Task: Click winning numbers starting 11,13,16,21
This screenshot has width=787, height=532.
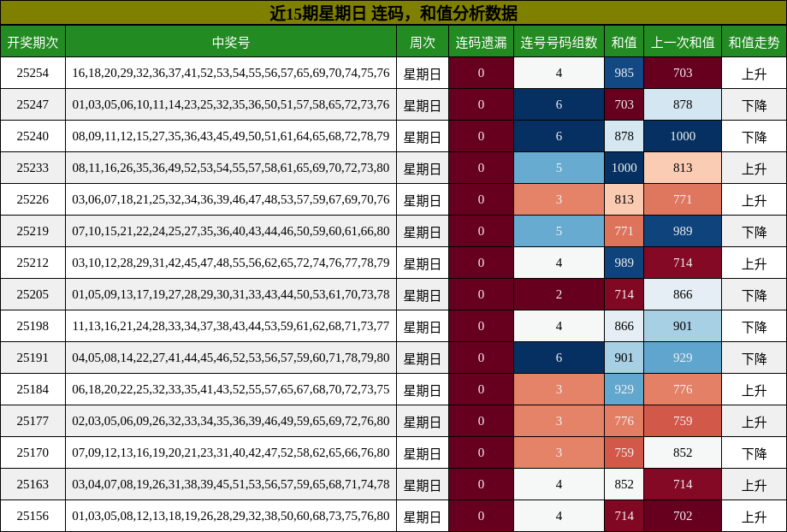Action: (231, 326)
